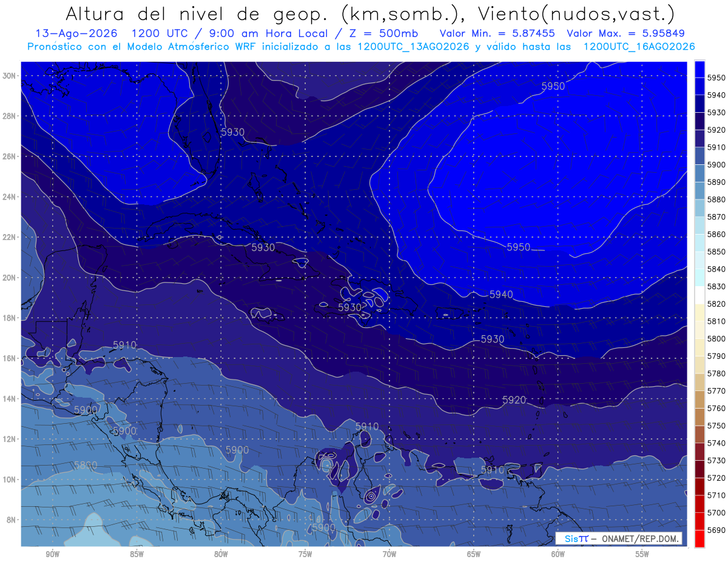This screenshot has height=562, width=728.
Task: Select 'Valor Min. = 5.87455' text
Action: click(x=497, y=34)
